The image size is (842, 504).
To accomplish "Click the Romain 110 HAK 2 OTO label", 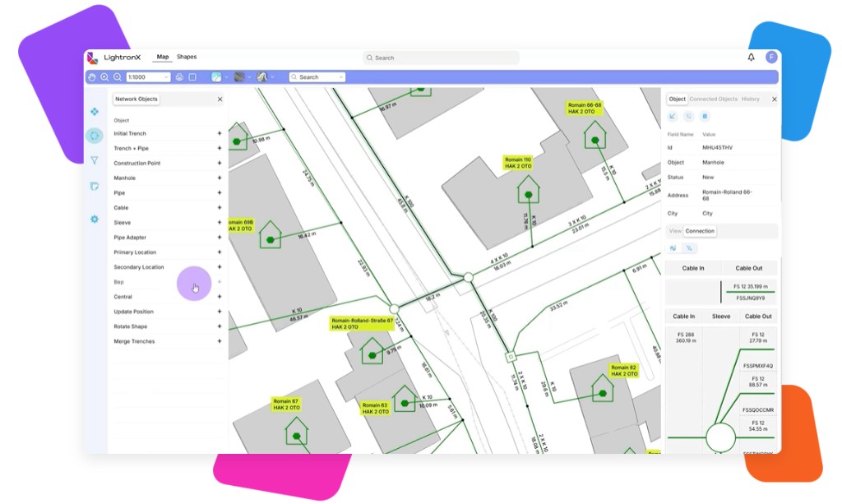I will (518, 163).
